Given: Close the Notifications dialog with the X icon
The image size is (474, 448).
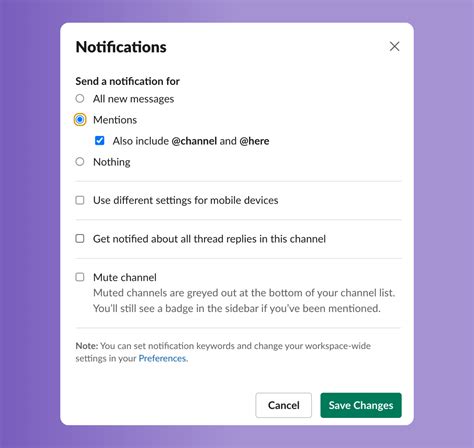Looking at the screenshot, I should pyautogui.click(x=394, y=46).
